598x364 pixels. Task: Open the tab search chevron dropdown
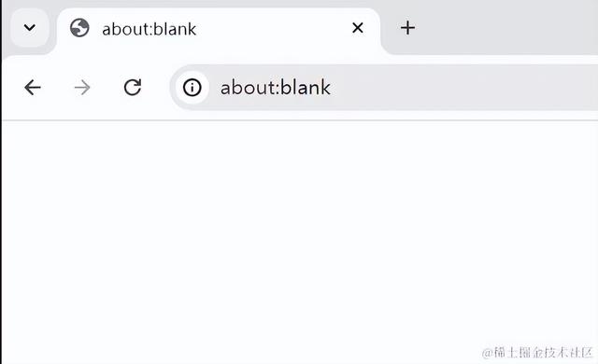click(x=29, y=27)
